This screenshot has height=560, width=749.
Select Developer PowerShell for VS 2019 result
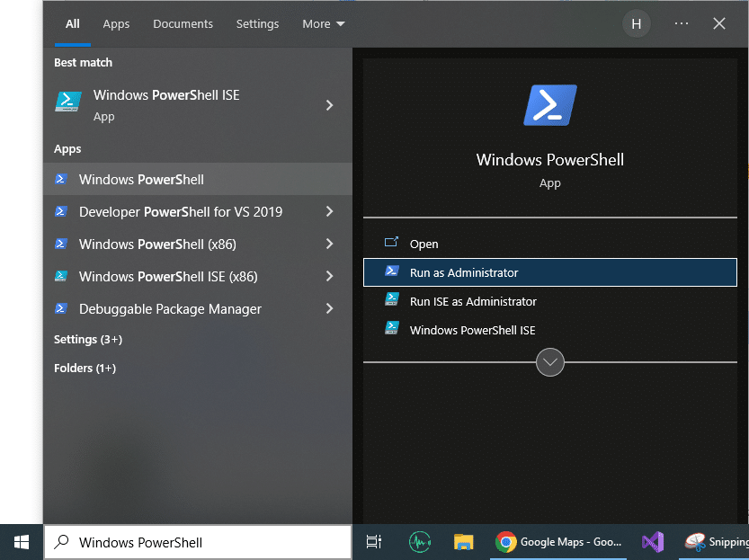[x=198, y=211]
